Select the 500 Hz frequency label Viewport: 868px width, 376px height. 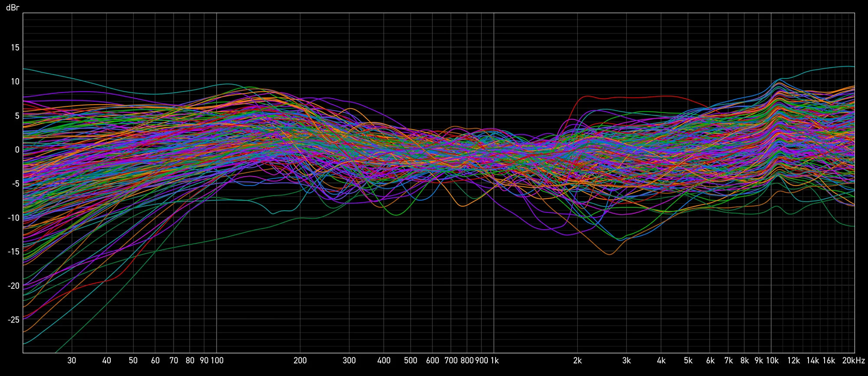[410, 360]
